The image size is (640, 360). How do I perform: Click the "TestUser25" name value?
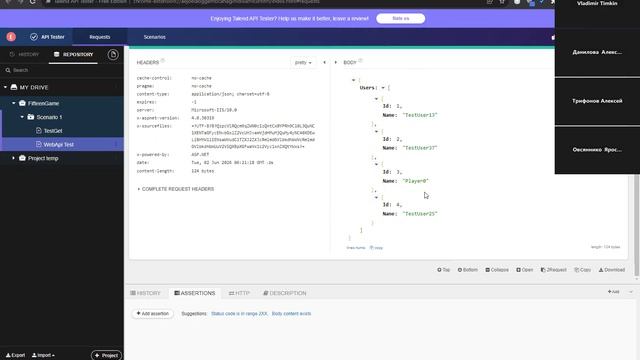tap(420, 214)
